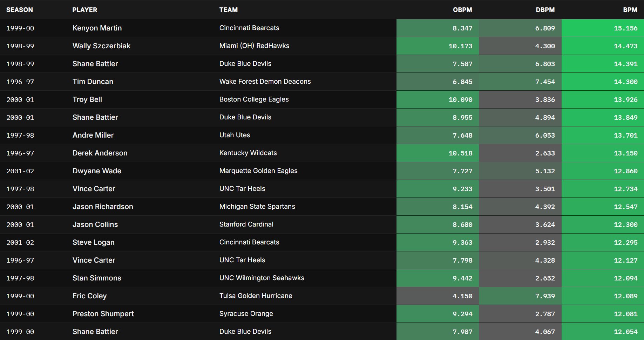Click "Vince Carter" in the 1997-98 row
Viewport: 644px width, 340px height.
click(x=94, y=189)
